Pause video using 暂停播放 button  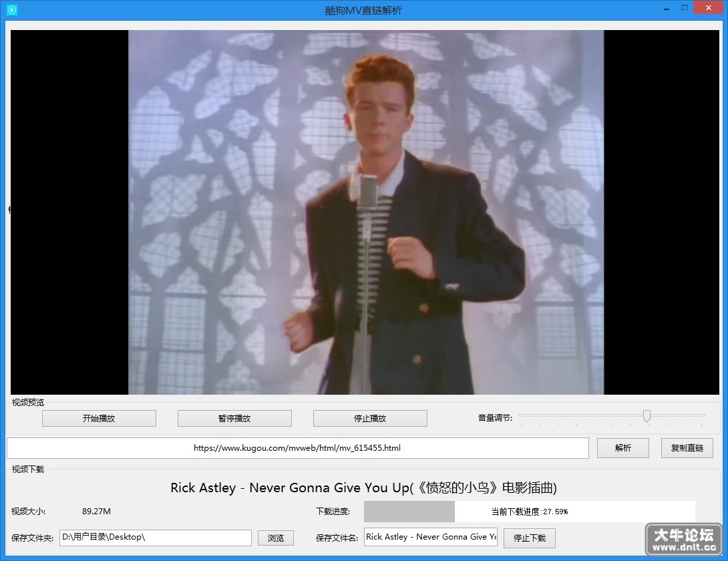click(x=234, y=419)
